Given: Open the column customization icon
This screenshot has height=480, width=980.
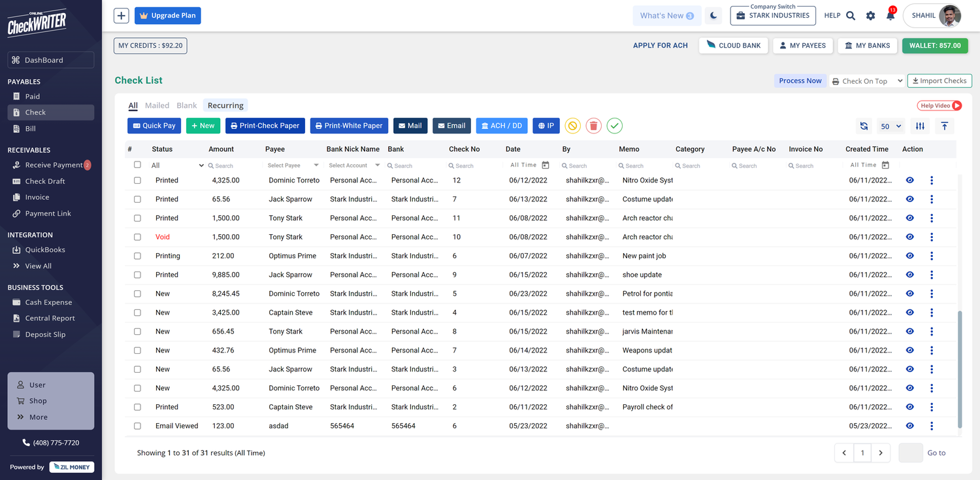Looking at the screenshot, I should point(921,126).
